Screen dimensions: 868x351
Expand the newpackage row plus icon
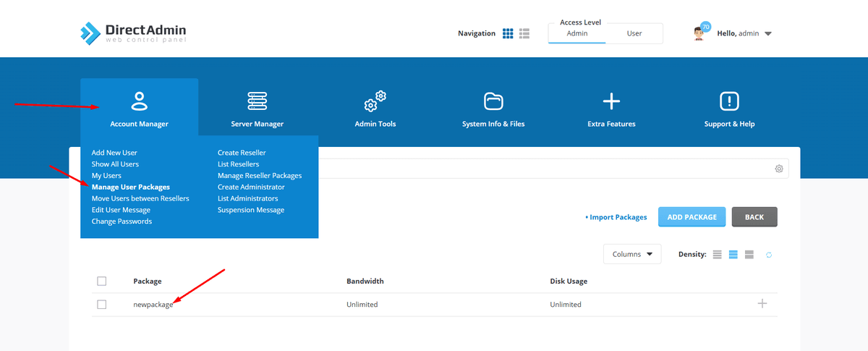[762, 304]
